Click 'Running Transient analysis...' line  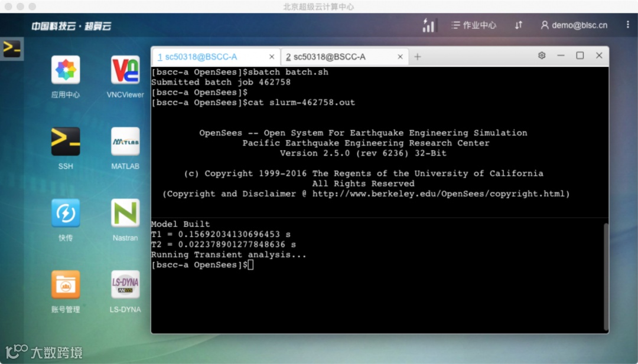pyautogui.click(x=229, y=255)
